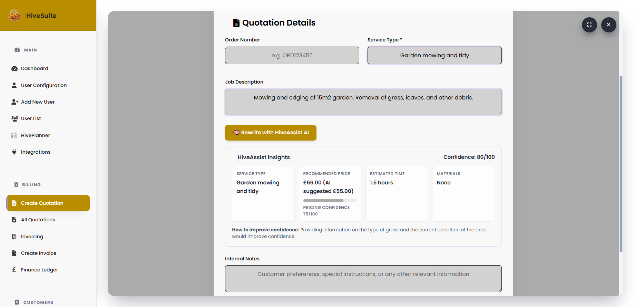Click the Integrations plug icon
The image size is (644, 307).
point(14,152)
